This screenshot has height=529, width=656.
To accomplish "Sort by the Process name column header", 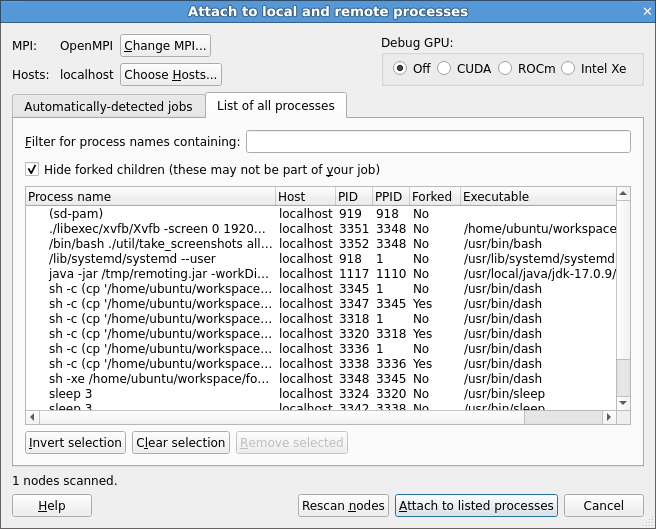I will (x=150, y=196).
